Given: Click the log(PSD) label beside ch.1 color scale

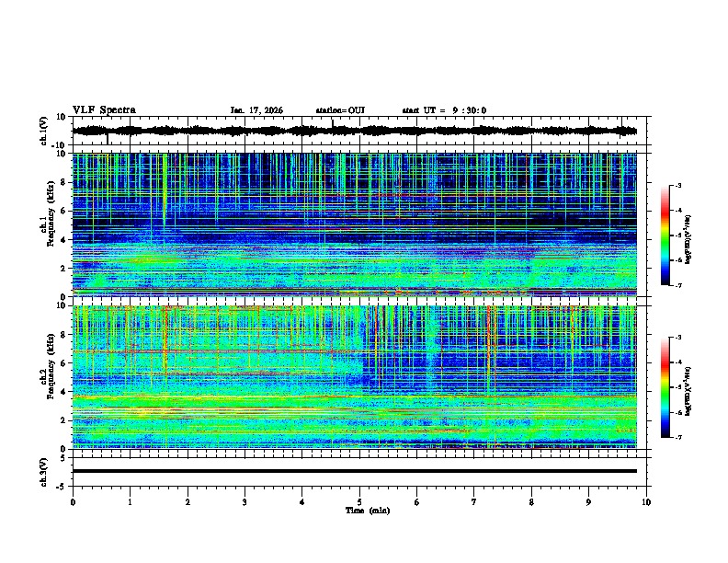Looking at the screenshot, I should coord(688,240).
